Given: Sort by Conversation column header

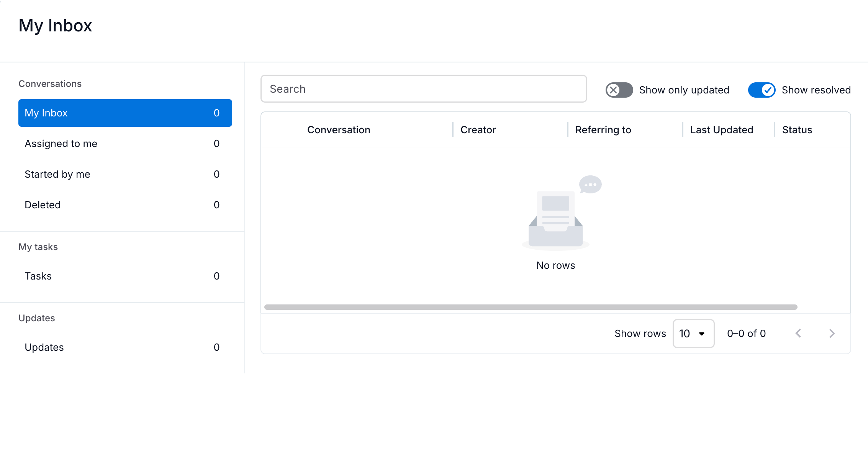Looking at the screenshot, I should click(339, 130).
